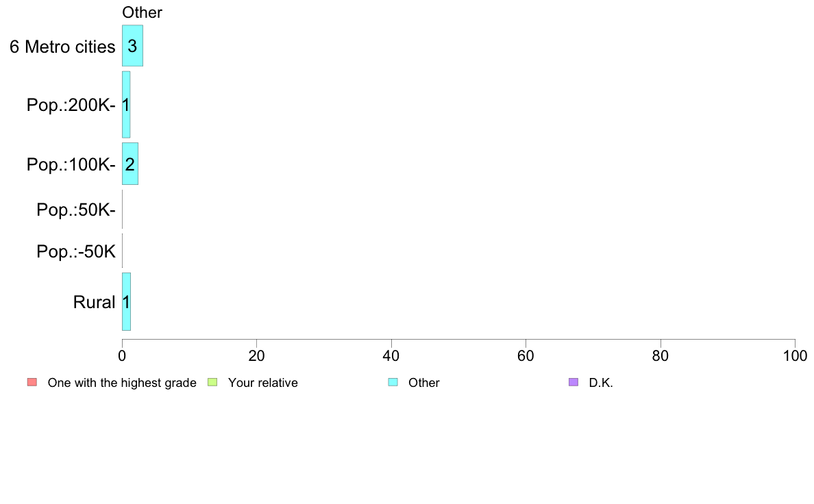Click the green 'Your relative' legend swatch
Viewport: 814px width, 504px height.
[x=212, y=382]
